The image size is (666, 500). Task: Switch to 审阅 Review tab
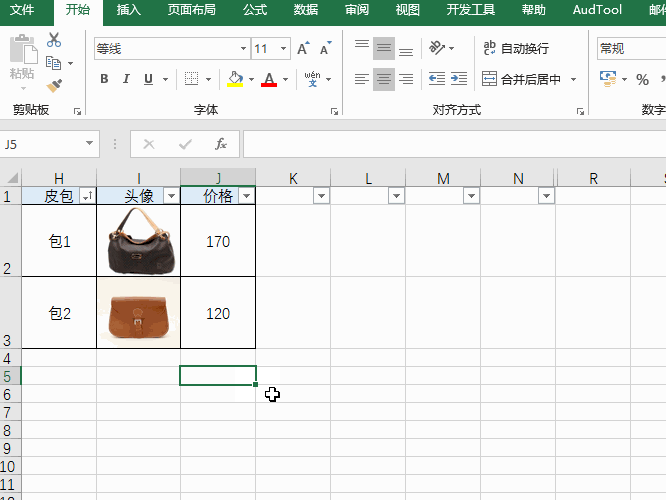tap(357, 10)
